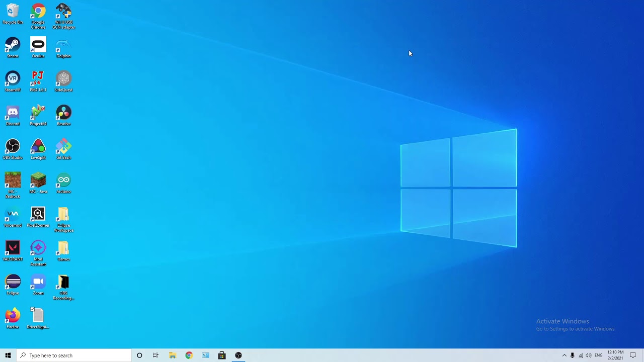
Task: Select the Google Chrome desktop shortcut
Action: (x=38, y=17)
